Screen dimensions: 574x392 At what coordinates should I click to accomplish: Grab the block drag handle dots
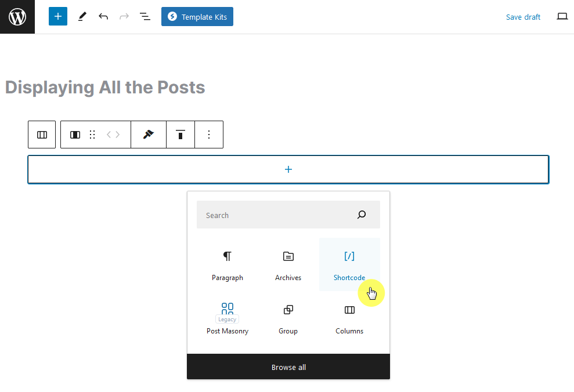[92, 135]
